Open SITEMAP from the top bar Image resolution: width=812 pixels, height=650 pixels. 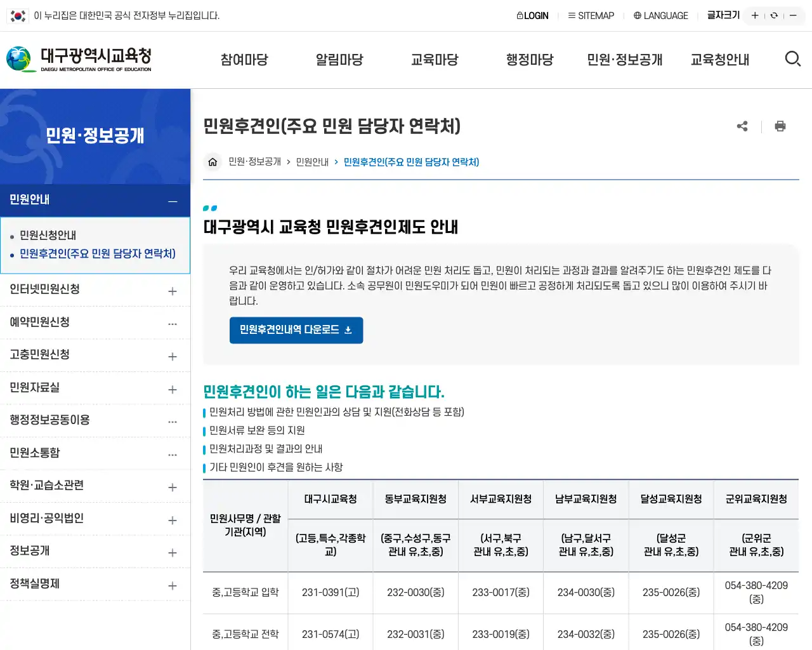tap(591, 15)
